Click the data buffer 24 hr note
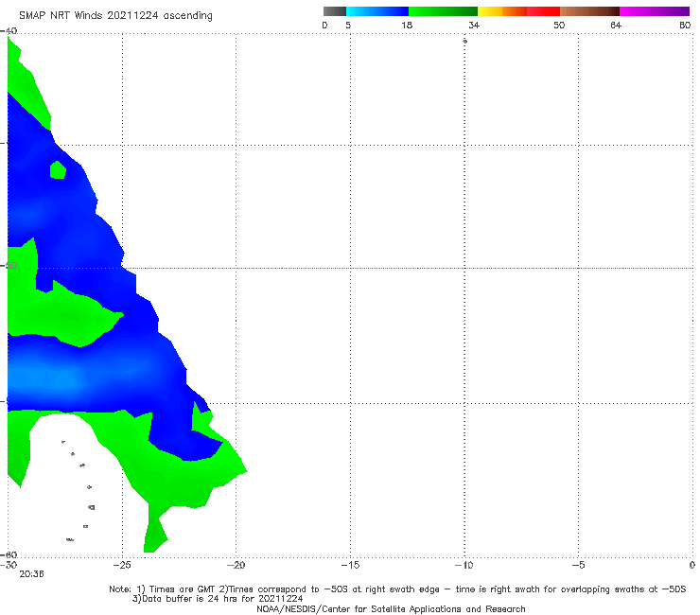The height and width of the screenshot is (615, 700). [x=218, y=599]
